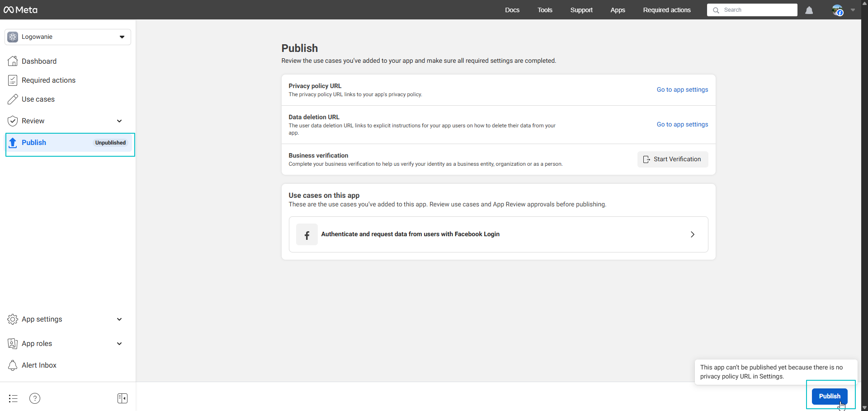Collapse the sidebar panel icon
The image size is (868, 411).
click(122, 398)
